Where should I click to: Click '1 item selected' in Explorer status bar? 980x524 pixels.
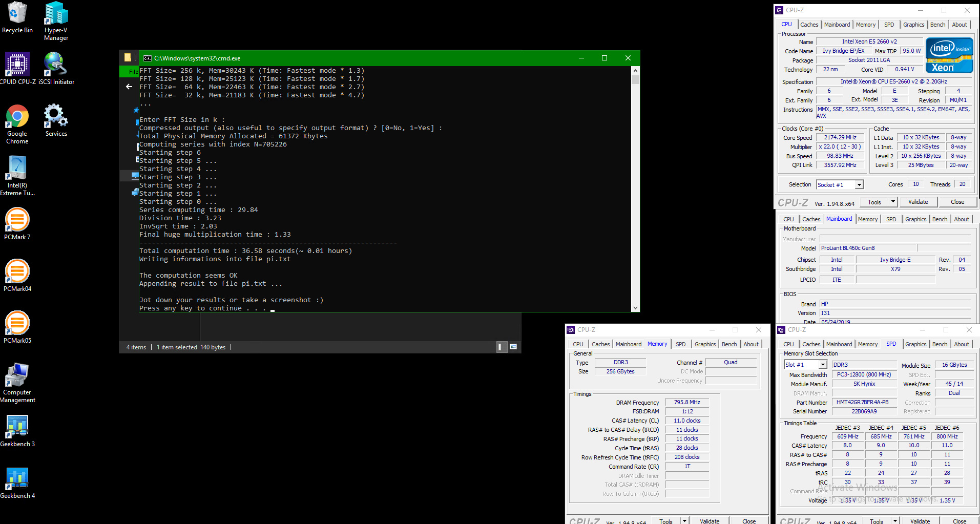[177, 347]
